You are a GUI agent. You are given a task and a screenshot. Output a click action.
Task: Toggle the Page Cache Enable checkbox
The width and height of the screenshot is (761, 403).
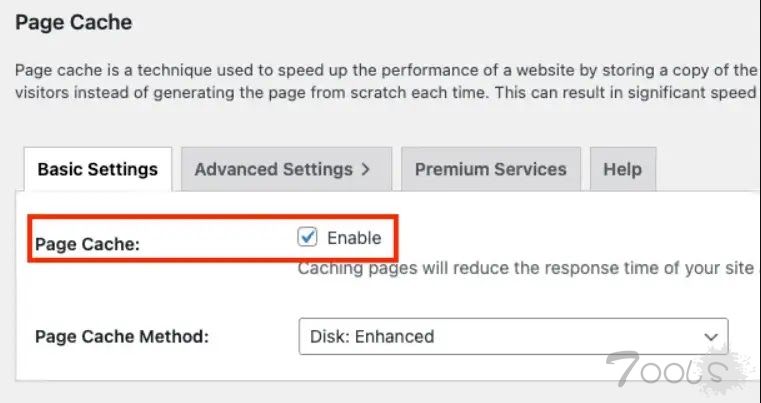[x=307, y=237]
